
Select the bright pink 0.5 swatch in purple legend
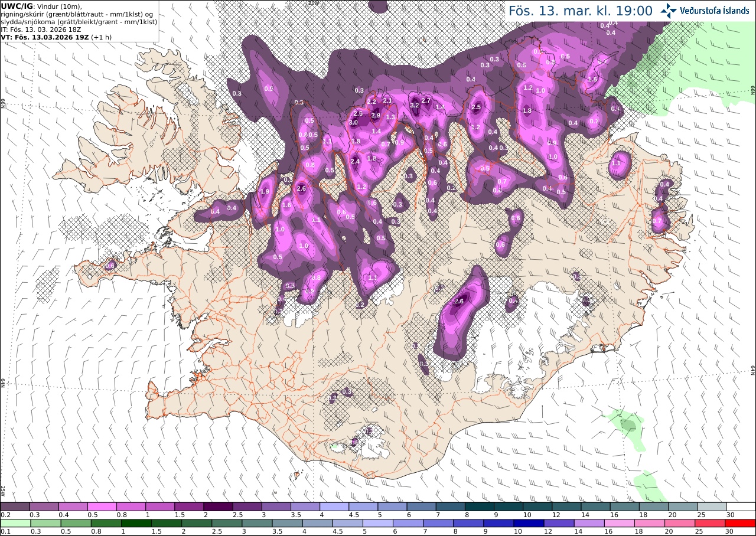(102, 506)
